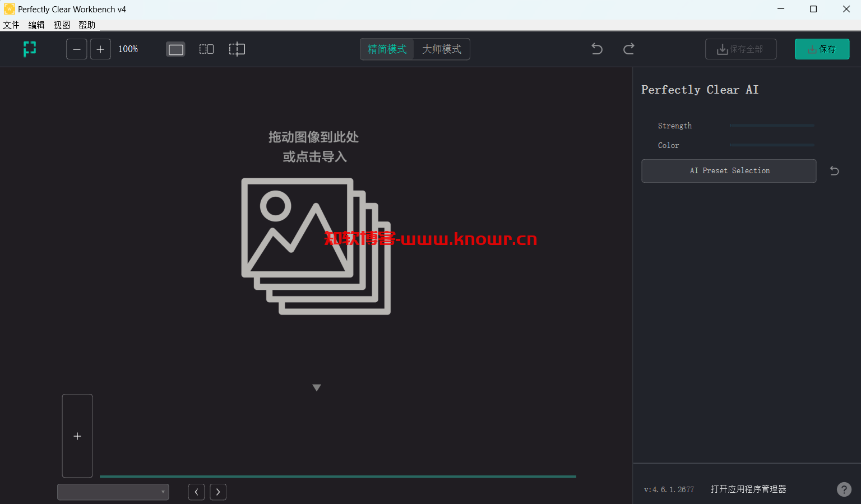Select the split-view compare icon

click(x=237, y=49)
